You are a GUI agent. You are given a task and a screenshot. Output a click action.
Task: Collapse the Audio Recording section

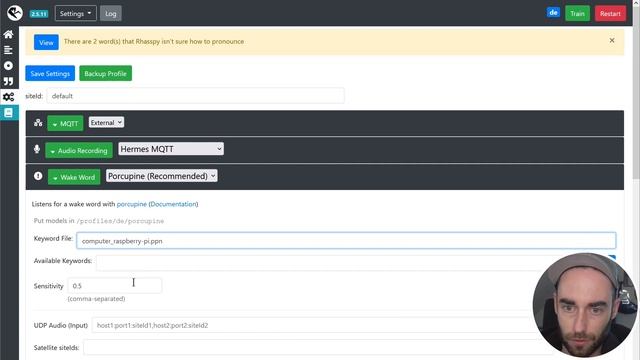pos(79,150)
